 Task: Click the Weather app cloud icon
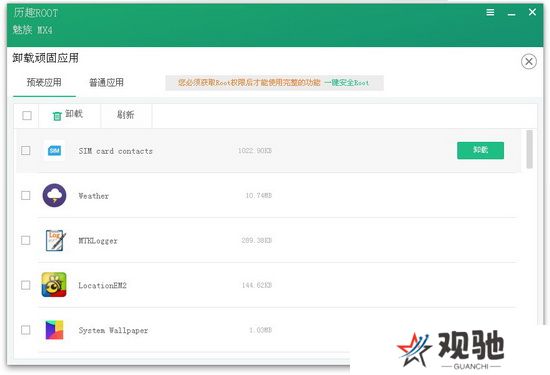coord(54,195)
